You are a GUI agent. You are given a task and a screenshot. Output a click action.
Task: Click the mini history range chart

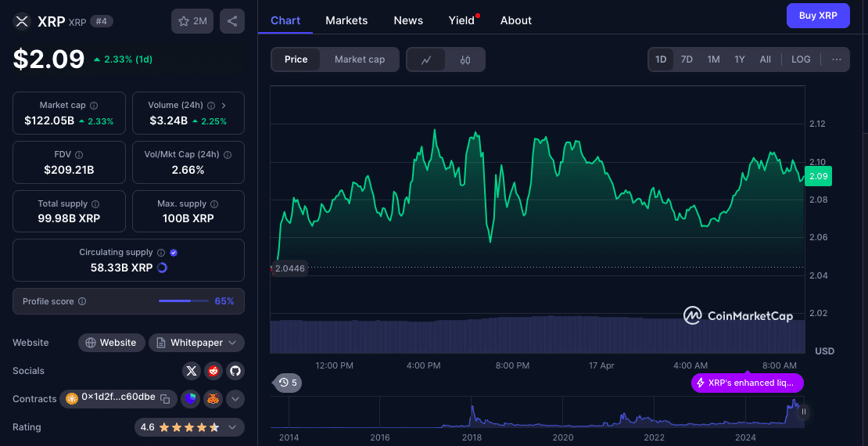coord(537,412)
